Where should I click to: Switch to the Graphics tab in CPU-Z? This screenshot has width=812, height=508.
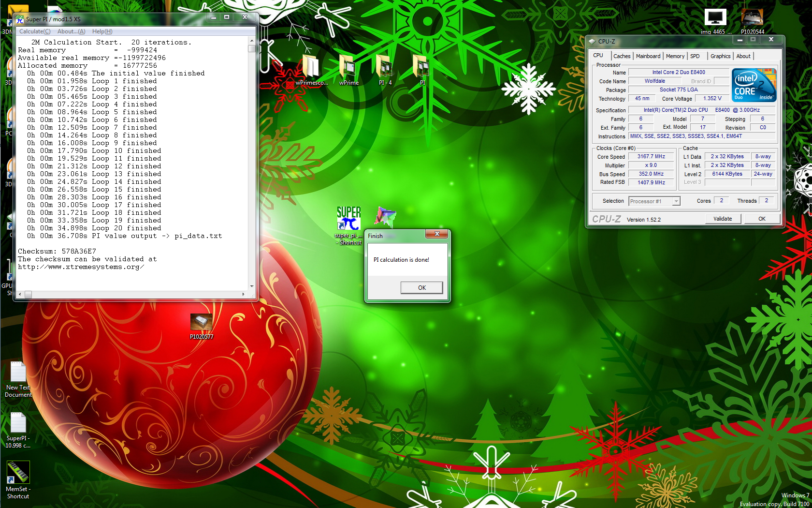click(x=721, y=56)
